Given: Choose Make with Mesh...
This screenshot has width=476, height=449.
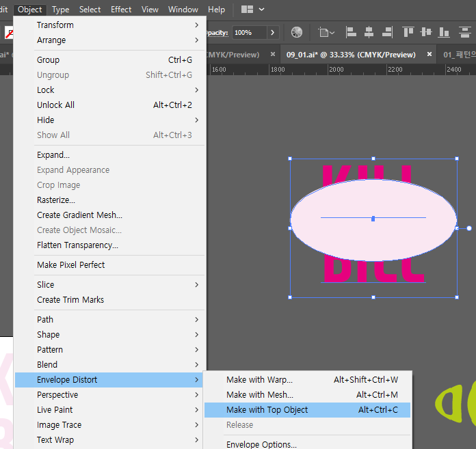Looking at the screenshot, I should click(307, 395).
